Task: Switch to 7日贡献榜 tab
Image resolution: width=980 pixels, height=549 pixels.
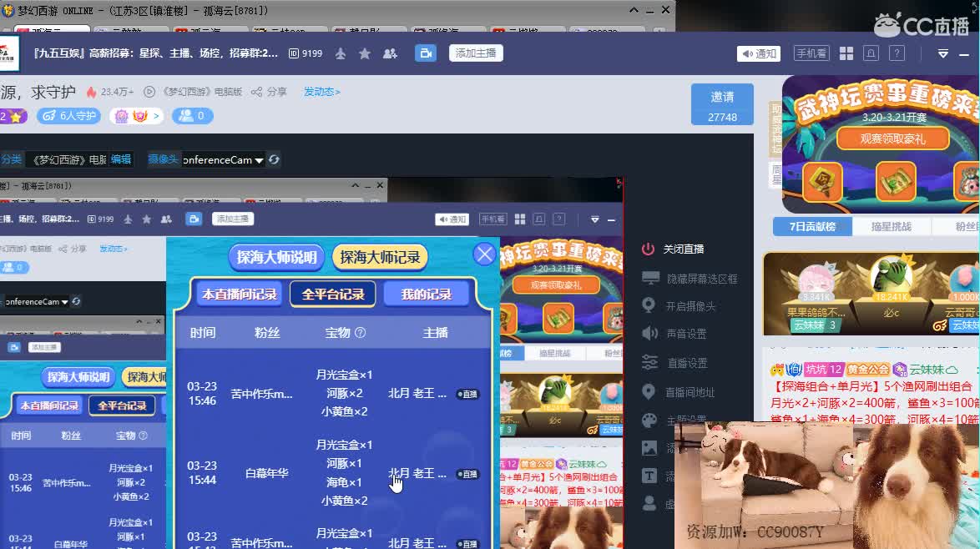Action: (812, 227)
